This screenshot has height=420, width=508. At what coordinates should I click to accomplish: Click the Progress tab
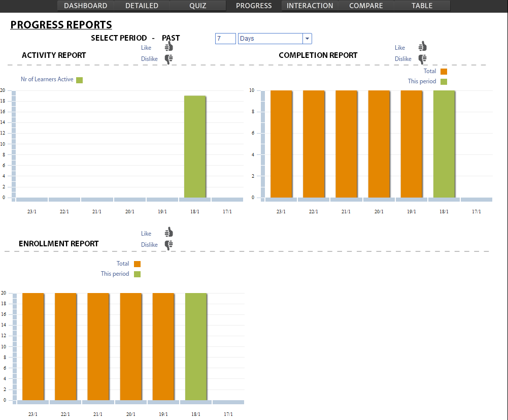(254, 6)
